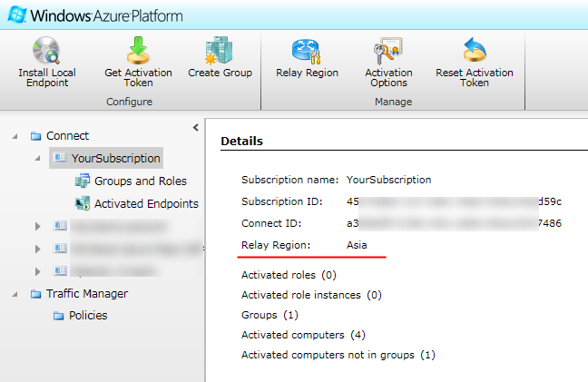
Task: Collapse the navigation pane with chevron
Action: [x=196, y=127]
